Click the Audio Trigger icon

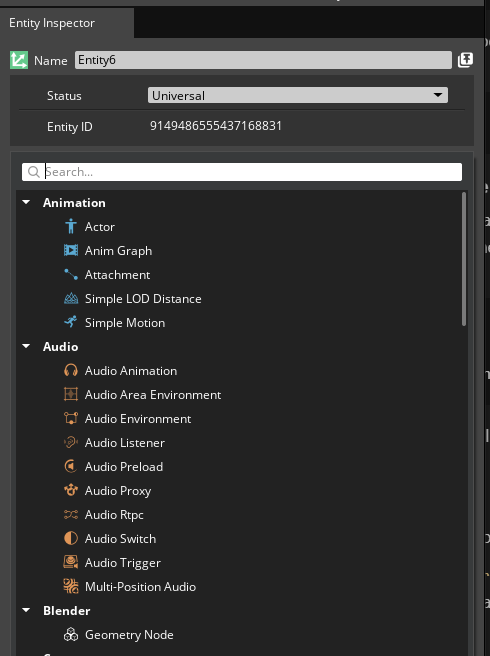tap(71, 562)
